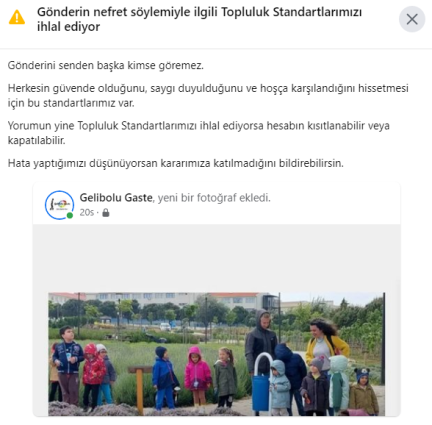Click the green online status dot
This screenshot has width=432, height=425.
click(70, 216)
